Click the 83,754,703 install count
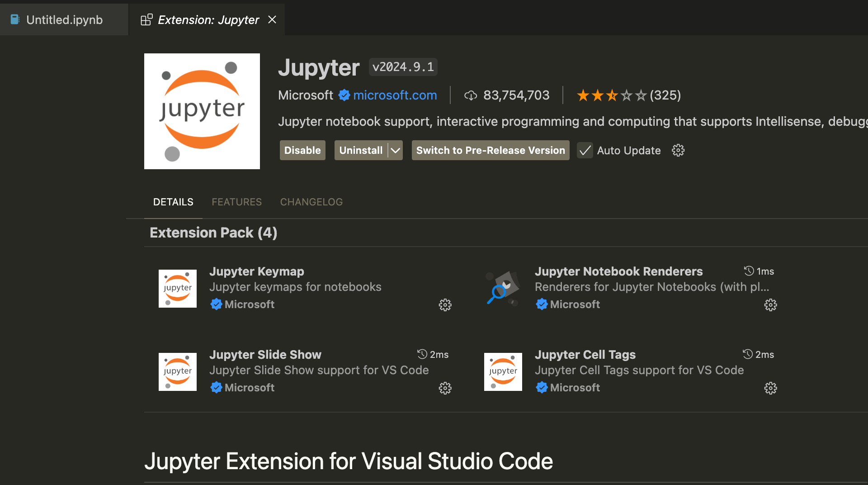 click(x=516, y=95)
